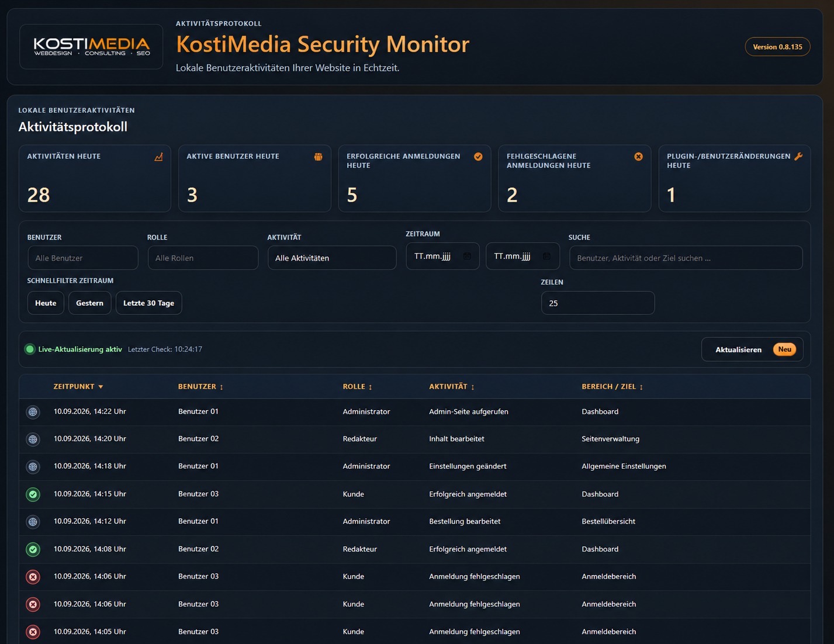Click the Einstellungen geändert activity cell

click(468, 466)
